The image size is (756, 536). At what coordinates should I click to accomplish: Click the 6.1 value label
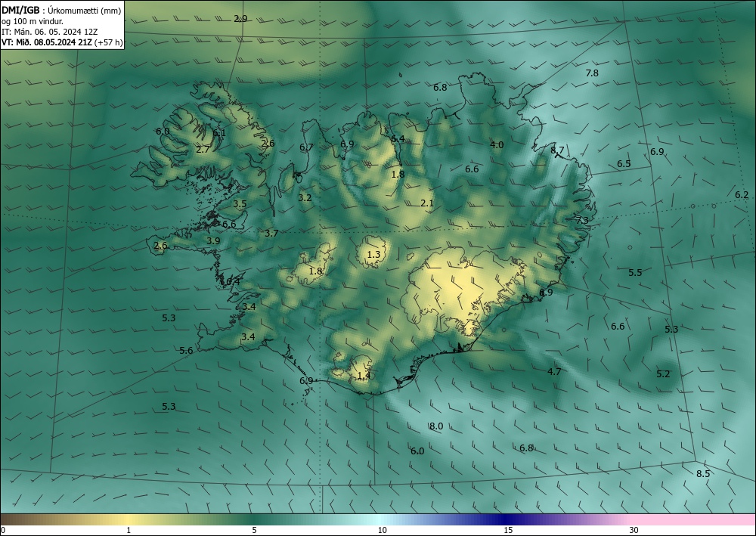[x=219, y=134]
